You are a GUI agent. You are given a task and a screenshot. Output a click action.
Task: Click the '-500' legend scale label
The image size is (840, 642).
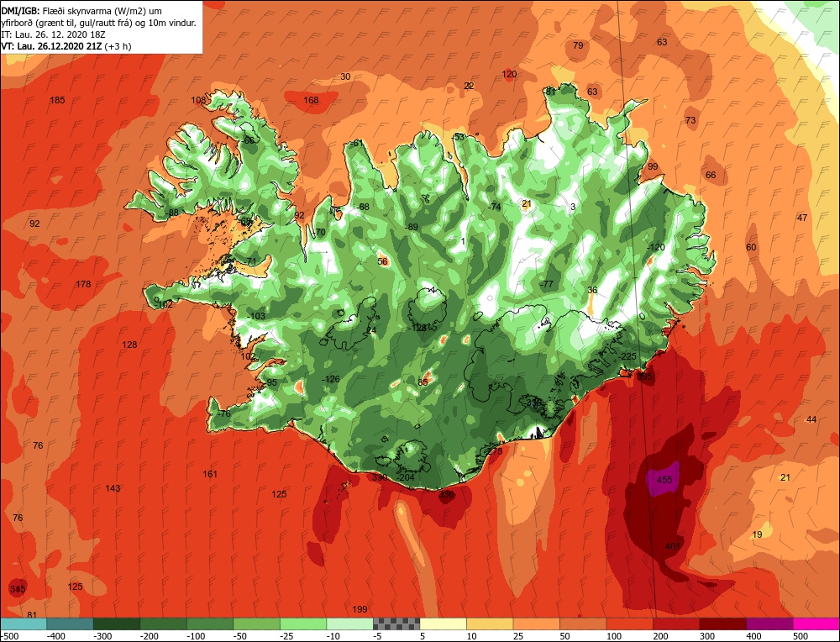[x=10, y=636]
